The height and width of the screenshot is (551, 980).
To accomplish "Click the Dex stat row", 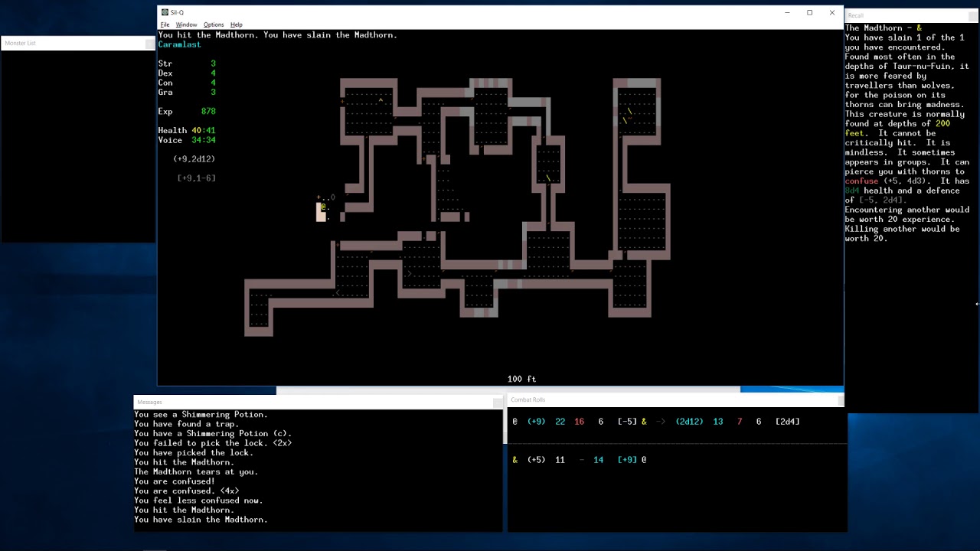I will click(188, 73).
